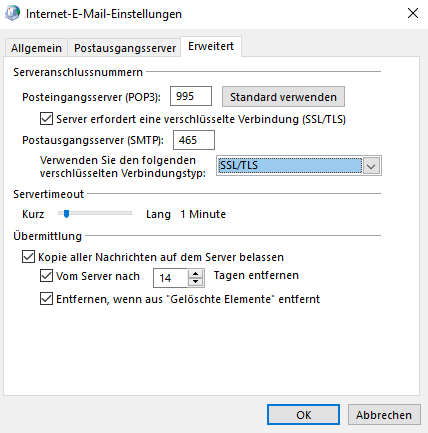Click the POP3 port number field

(191, 96)
